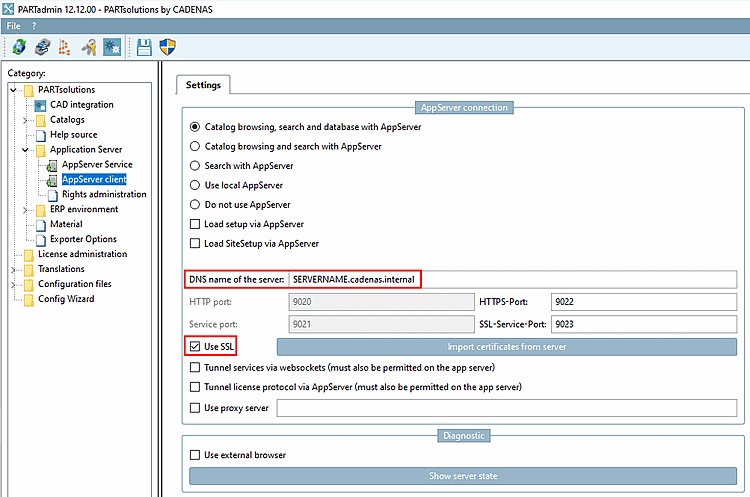The height and width of the screenshot is (497, 750).
Task: Click the Application Server folder icon
Action: [x=41, y=150]
